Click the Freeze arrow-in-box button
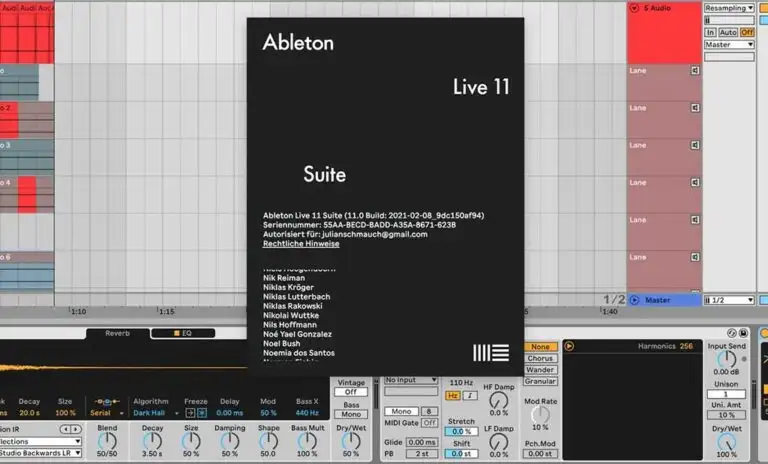The height and width of the screenshot is (464, 768). [x=190, y=413]
